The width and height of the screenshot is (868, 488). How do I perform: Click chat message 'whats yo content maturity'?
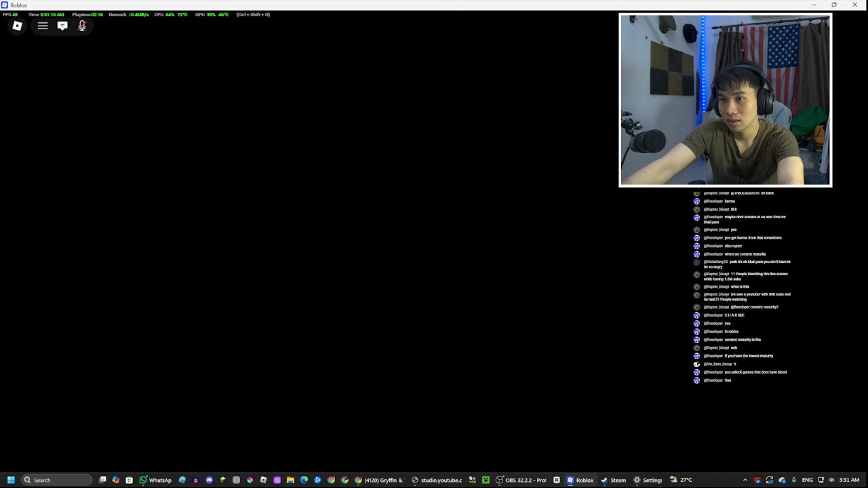pyautogui.click(x=745, y=254)
